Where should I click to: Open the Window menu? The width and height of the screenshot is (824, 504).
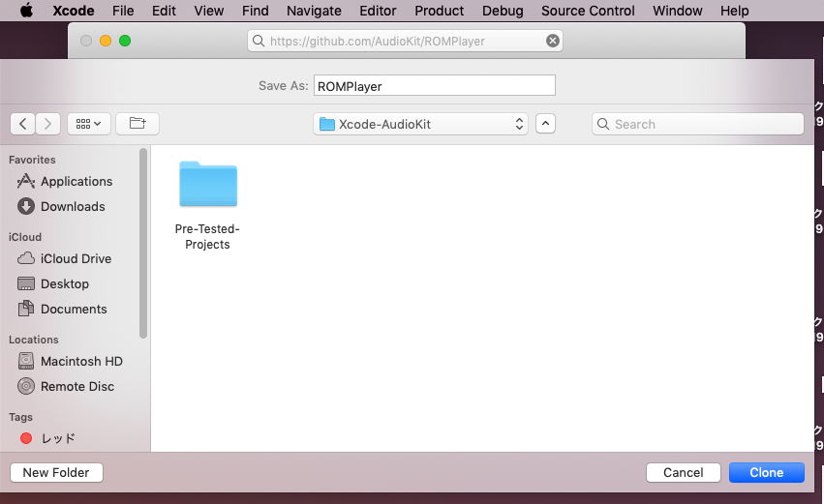coord(678,11)
